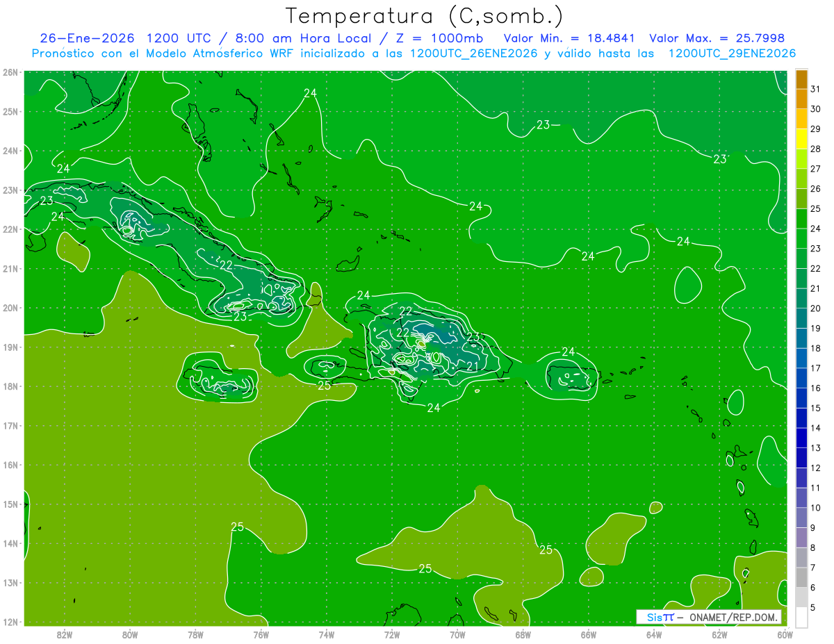Click the "28" label on the color scale

(815, 149)
